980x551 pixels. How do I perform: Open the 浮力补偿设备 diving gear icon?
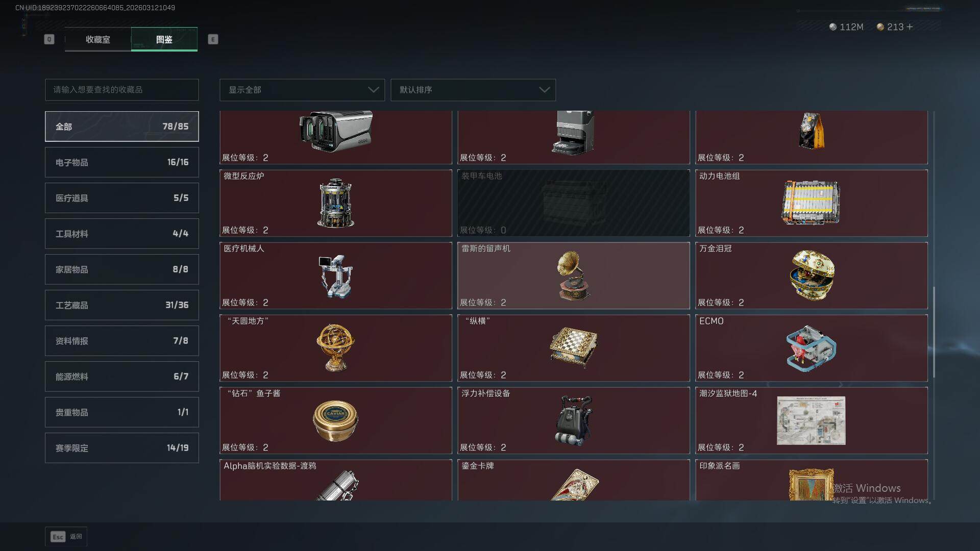pos(573,420)
